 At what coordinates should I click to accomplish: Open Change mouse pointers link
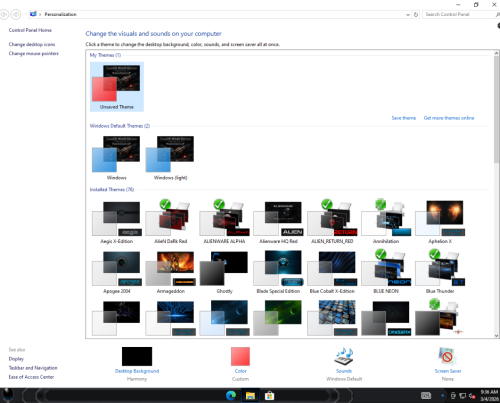(34, 53)
